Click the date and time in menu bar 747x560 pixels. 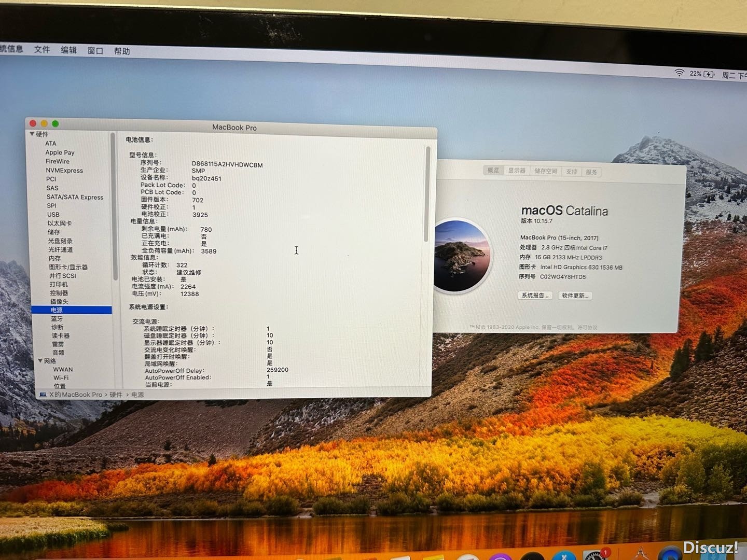(734, 76)
